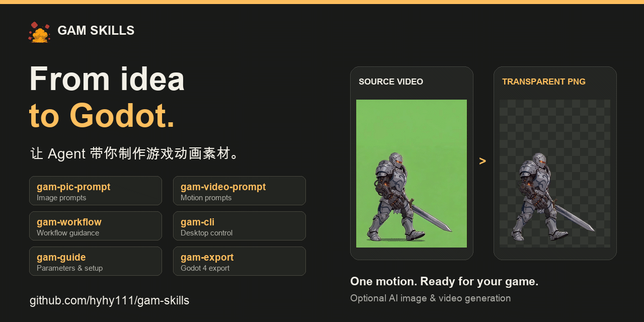Image resolution: width=644 pixels, height=322 pixels.
Task: Click the GAM Skills explosion logo icon
Action: pyautogui.click(x=39, y=32)
